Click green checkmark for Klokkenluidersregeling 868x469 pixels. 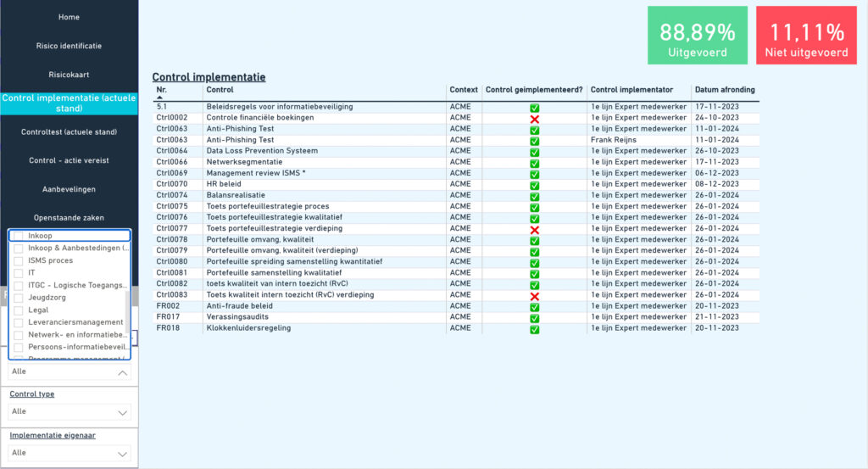pyautogui.click(x=534, y=329)
